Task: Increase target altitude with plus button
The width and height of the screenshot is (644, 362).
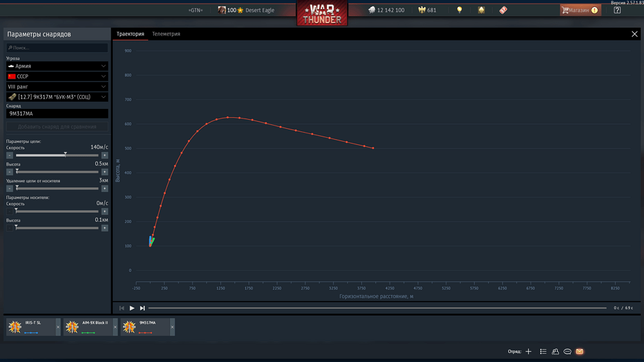Action: coord(105,172)
